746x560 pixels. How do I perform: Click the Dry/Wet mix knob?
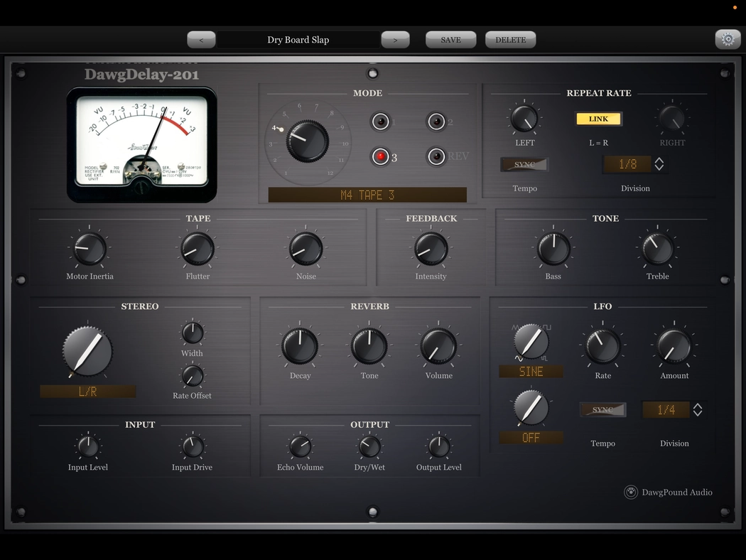pyautogui.click(x=369, y=446)
